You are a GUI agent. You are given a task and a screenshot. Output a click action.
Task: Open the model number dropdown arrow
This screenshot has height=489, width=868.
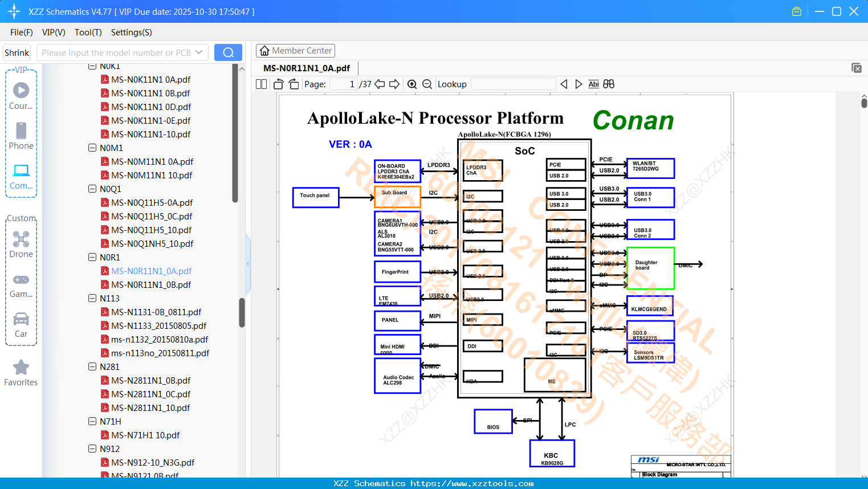tap(199, 52)
